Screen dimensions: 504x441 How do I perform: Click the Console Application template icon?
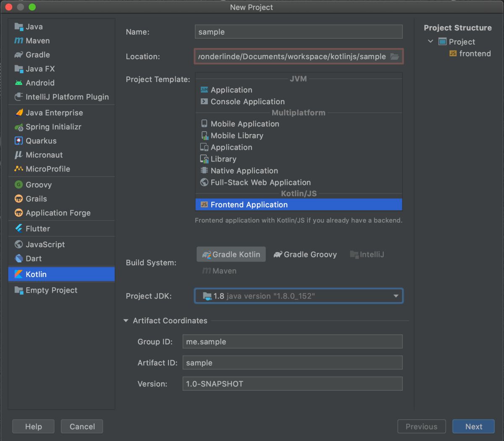(x=204, y=101)
